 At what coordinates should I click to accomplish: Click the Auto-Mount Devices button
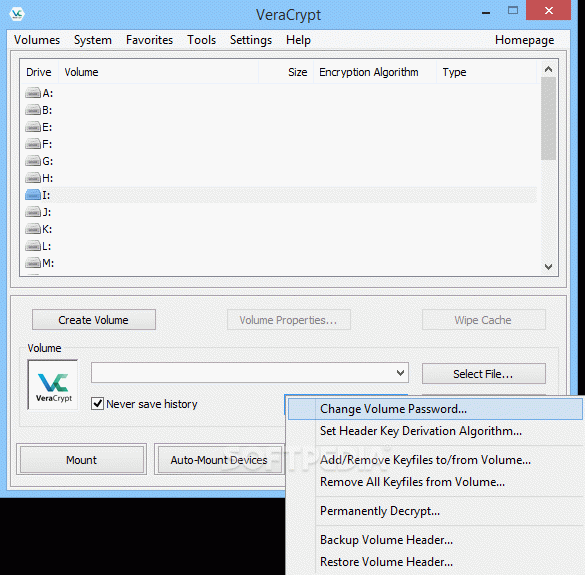219,460
